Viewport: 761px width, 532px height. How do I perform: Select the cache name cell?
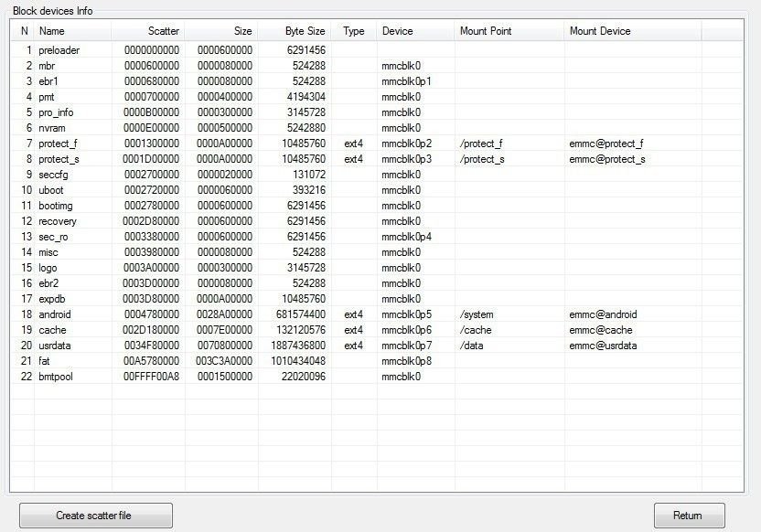coord(52,330)
